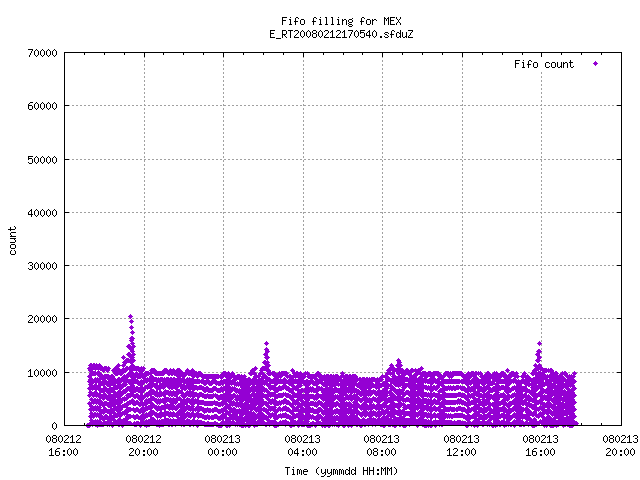Image resolution: width=640 pixels, height=480 pixels.
Task: Click the 40000 y-axis tick label
Action: (42, 213)
